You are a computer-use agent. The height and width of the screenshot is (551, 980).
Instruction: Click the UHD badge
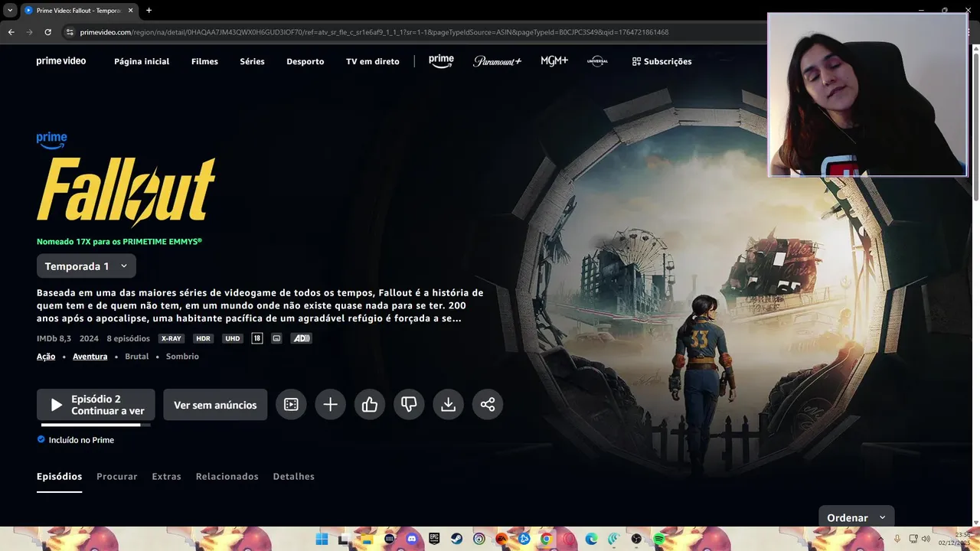[x=233, y=338]
